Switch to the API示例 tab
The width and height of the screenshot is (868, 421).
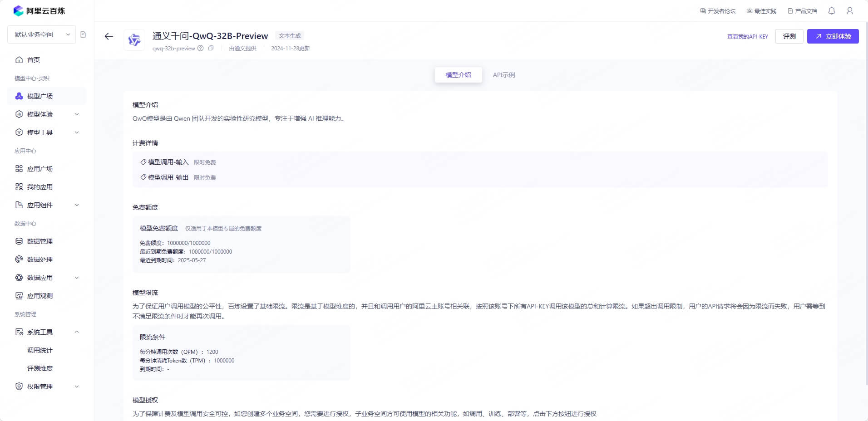click(x=503, y=74)
